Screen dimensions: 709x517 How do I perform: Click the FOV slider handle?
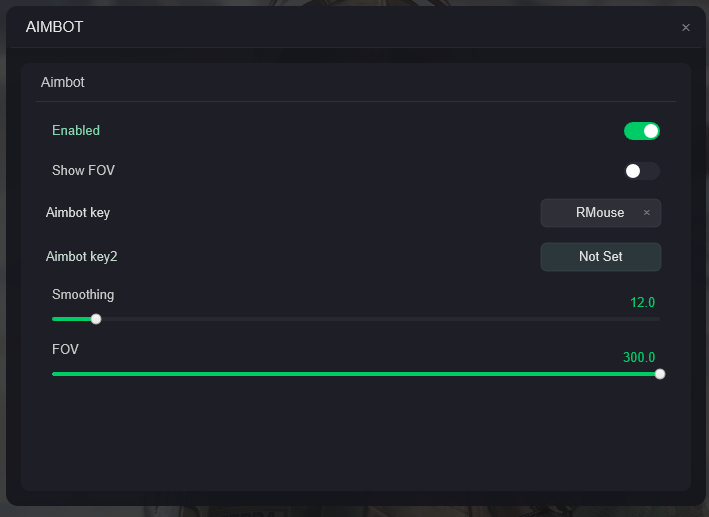pos(660,374)
